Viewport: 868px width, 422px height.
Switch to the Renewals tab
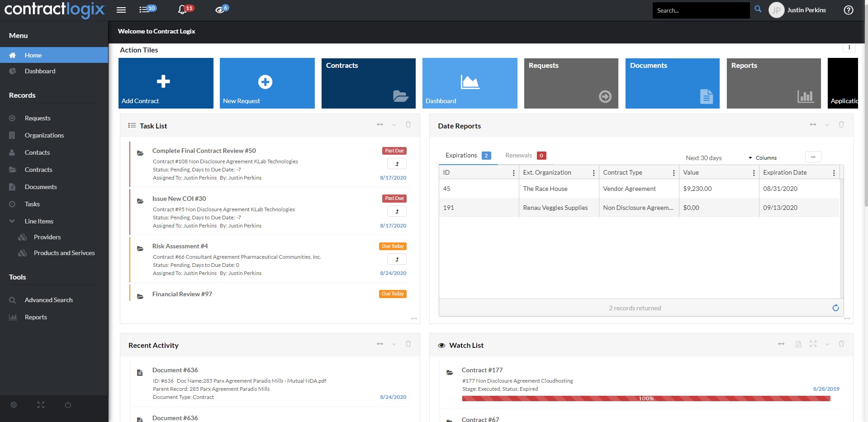[526, 155]
